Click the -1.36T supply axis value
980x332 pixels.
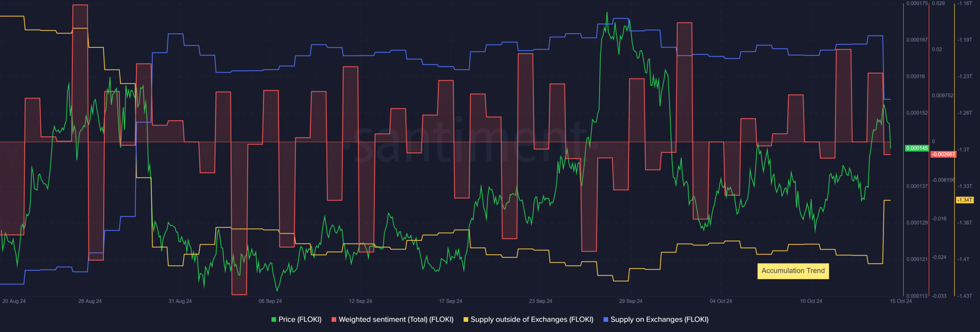(965, 222)
